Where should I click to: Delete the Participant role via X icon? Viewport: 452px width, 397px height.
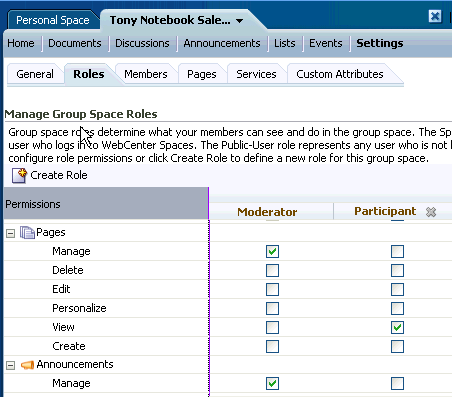(431, 212)
